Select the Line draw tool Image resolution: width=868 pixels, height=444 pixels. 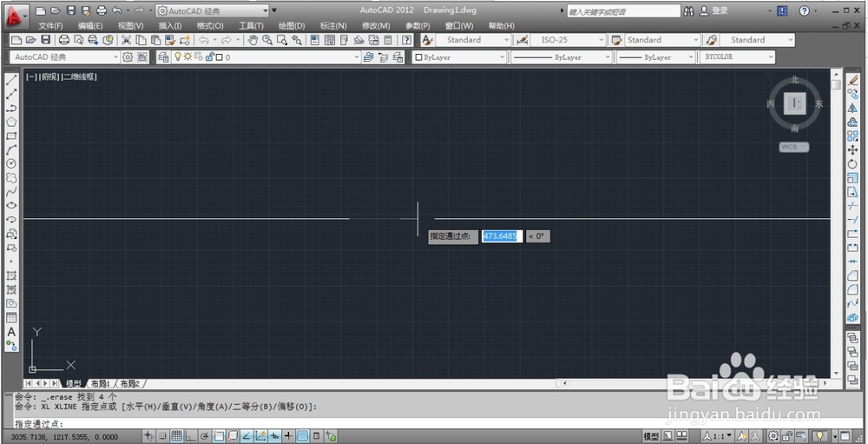11,80
